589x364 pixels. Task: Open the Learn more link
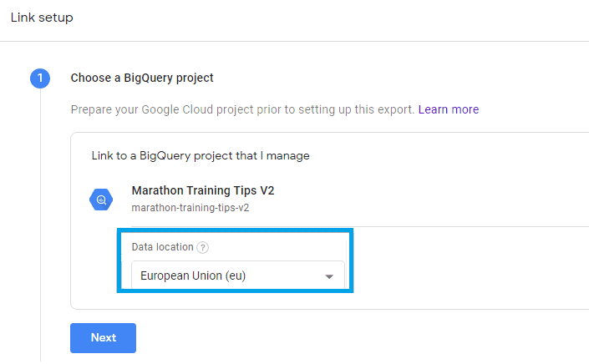click(449, 109)
